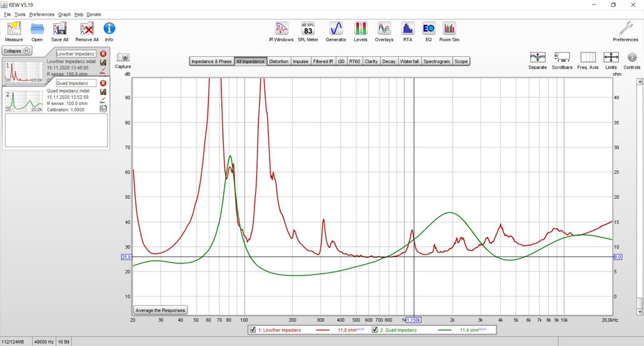Click the Save All icon
The image size is (644, 346).
60,29
